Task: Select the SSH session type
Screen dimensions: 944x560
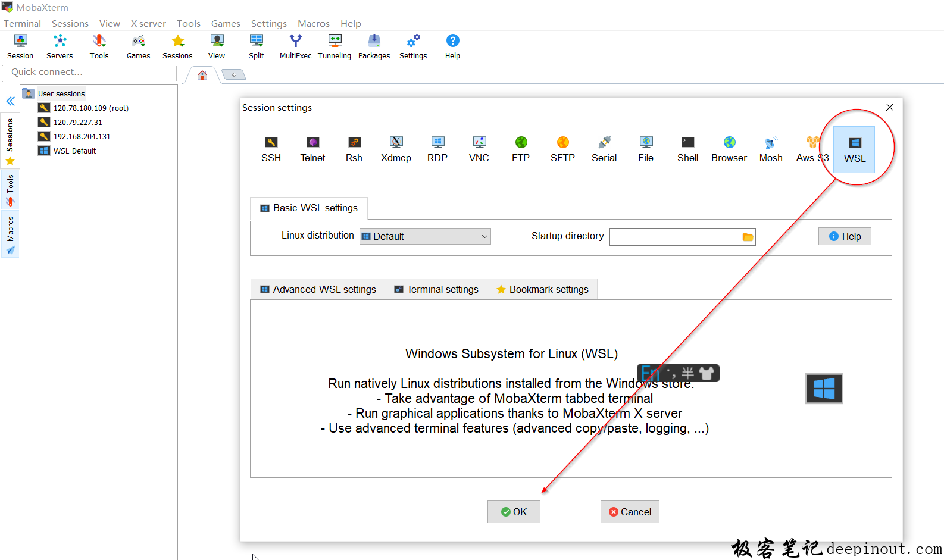Action: (271, 149)
